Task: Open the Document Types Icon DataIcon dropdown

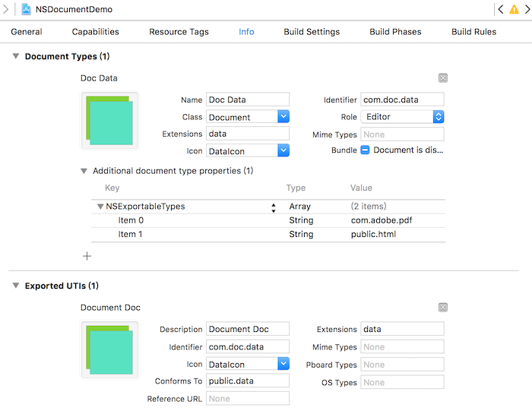Action: (x=283, y=151)
